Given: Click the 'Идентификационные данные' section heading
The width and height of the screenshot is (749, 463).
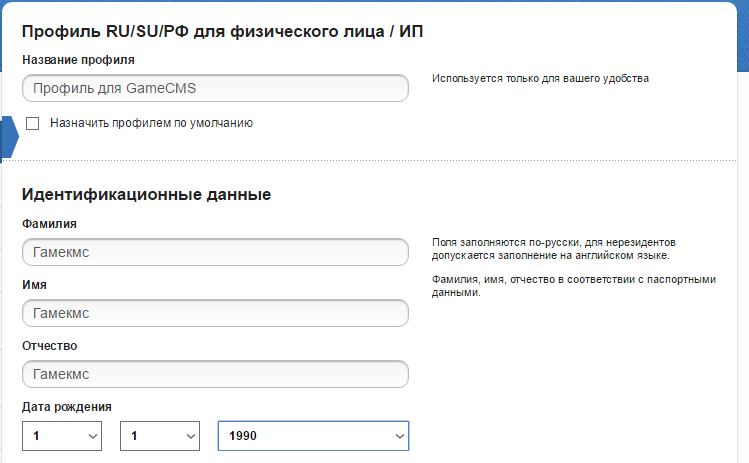Looking at the screenshot, I should click(146, 194).
